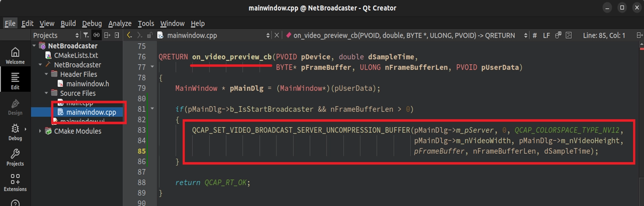Open the Edit menu
Viewport: 644px width, 206px height.
click(28, 23)
